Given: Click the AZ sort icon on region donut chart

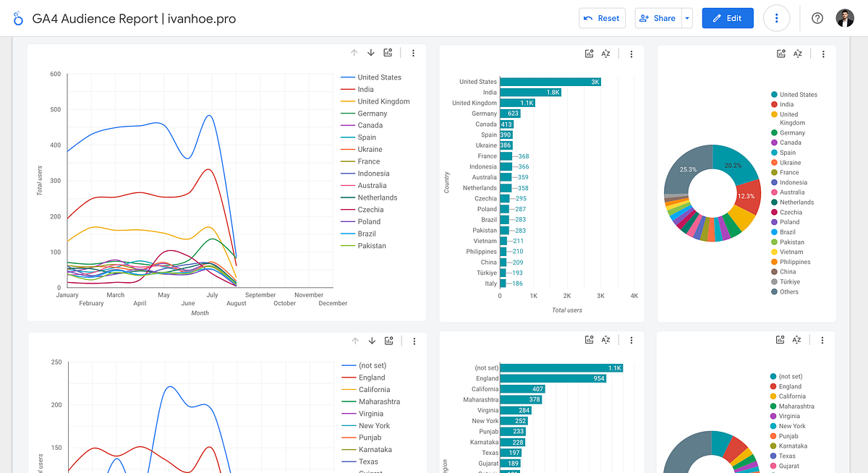Looking at the screenshot, I should pyautogui.click(x=797, y=340).
